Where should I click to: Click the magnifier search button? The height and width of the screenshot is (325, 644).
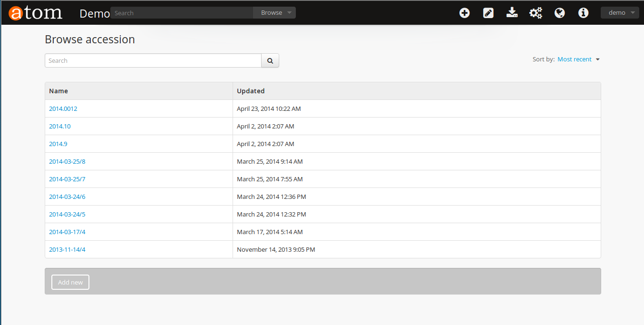pyautogui.click(x=270, y=60)
